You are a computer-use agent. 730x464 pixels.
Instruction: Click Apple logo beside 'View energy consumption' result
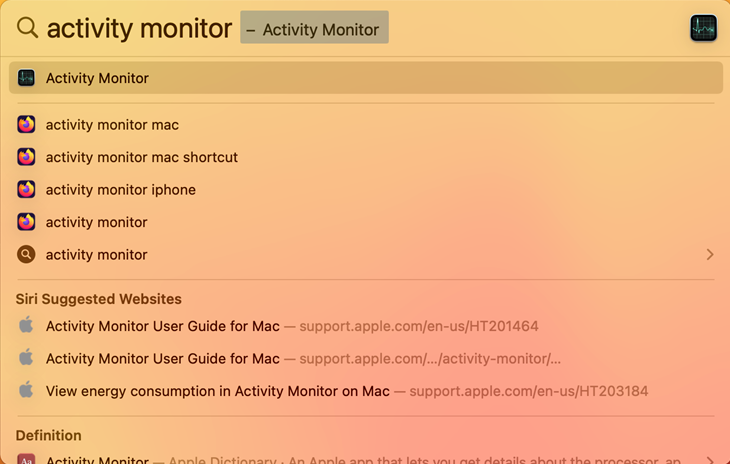click(x=26, y=391)
